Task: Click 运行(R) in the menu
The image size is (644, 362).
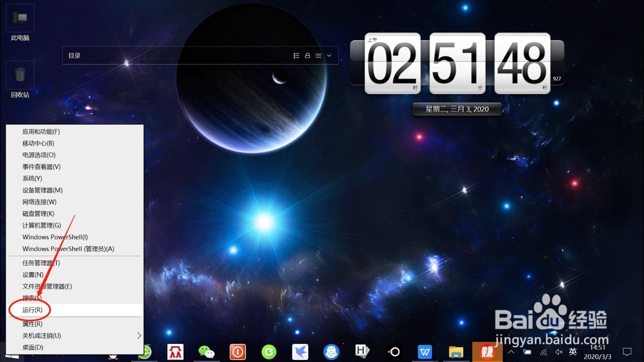Action: (x=75, y=310)
